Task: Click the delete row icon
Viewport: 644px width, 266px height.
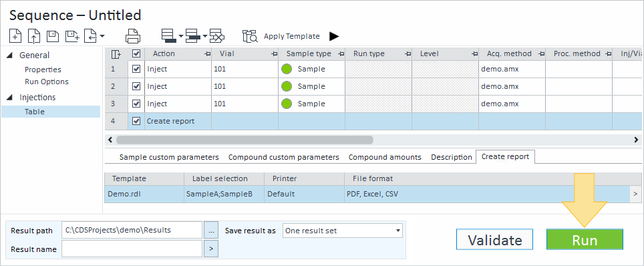Action: 216,36
